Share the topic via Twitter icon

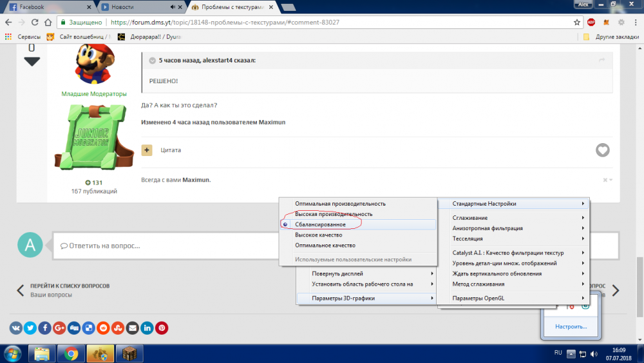point(31,328)
